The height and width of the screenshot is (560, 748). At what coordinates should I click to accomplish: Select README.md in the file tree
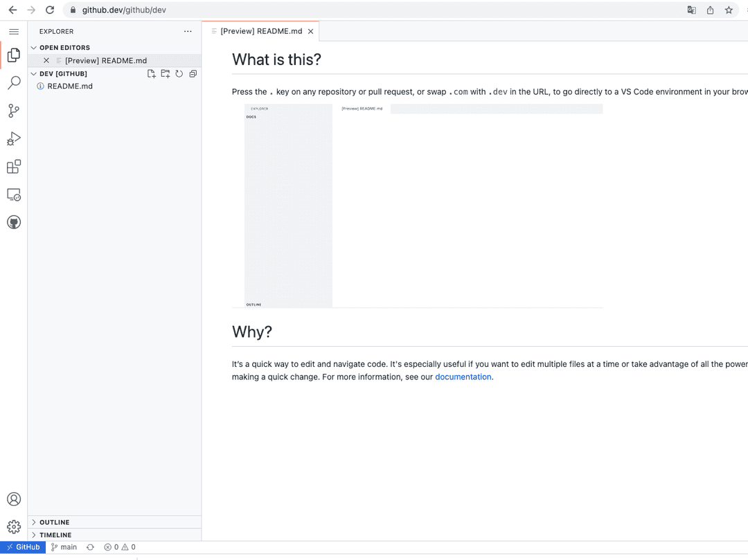click(x=70, y=86)
